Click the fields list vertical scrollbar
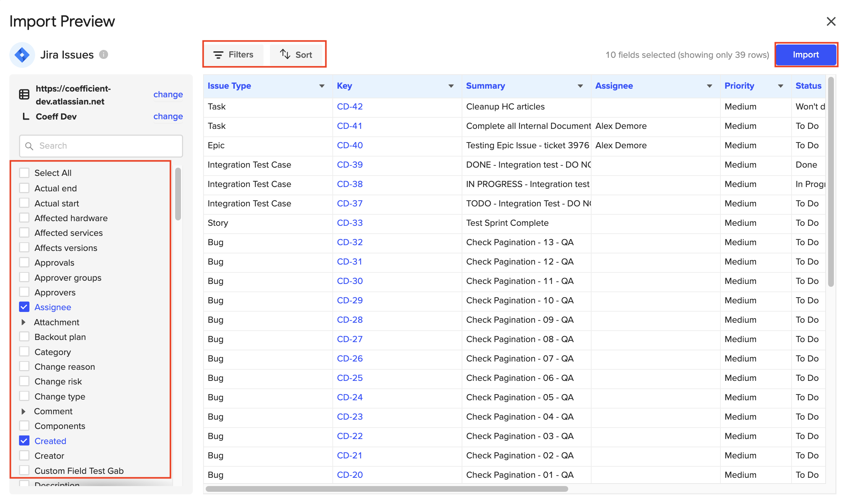845x504 pixels. click(178, 194)
